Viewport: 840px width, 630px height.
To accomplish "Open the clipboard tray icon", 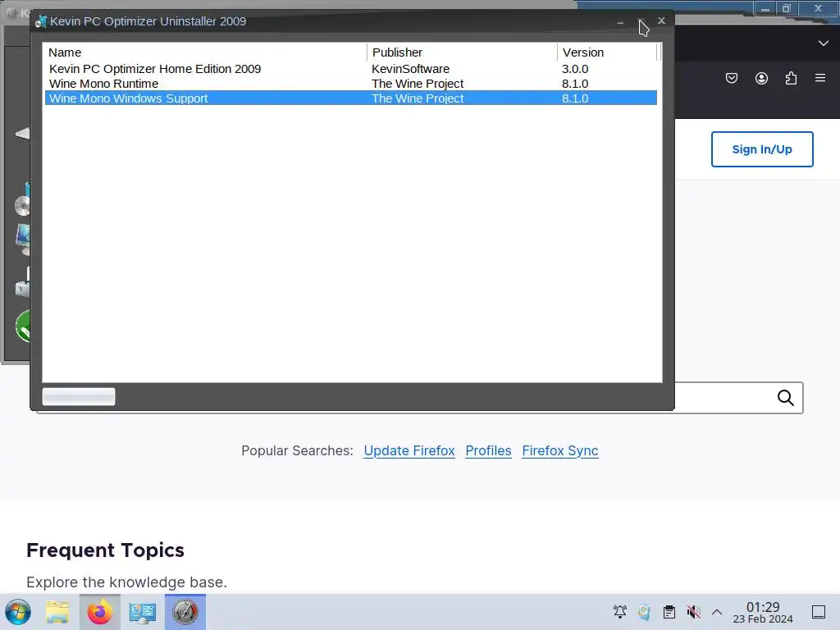I will (x=669, y=612).
